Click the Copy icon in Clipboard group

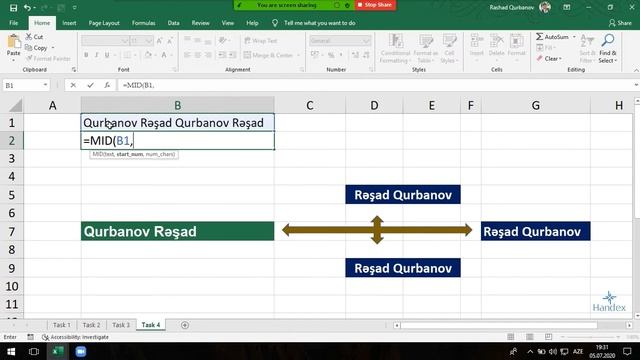pyautogui.click(x=29, y=48)
